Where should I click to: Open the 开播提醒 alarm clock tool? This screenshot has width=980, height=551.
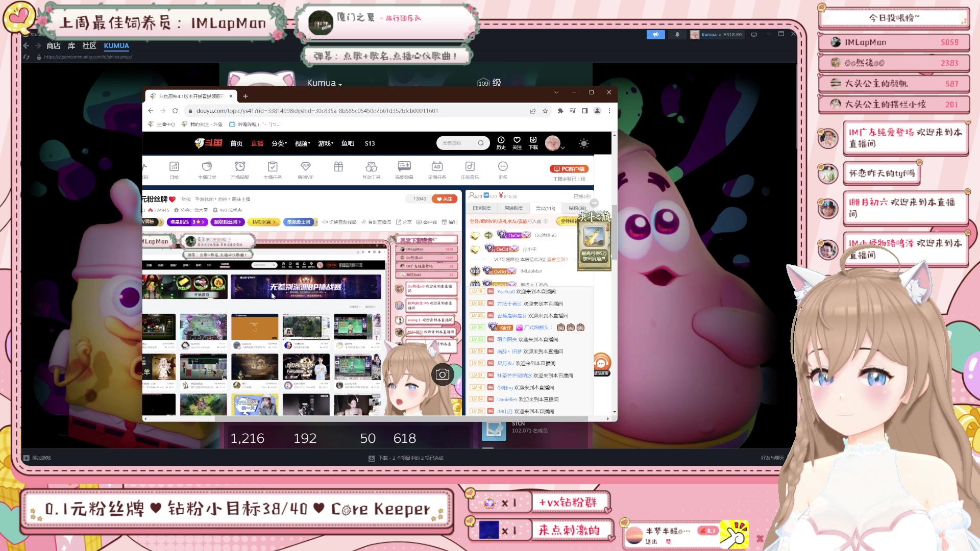coord(240,170)
